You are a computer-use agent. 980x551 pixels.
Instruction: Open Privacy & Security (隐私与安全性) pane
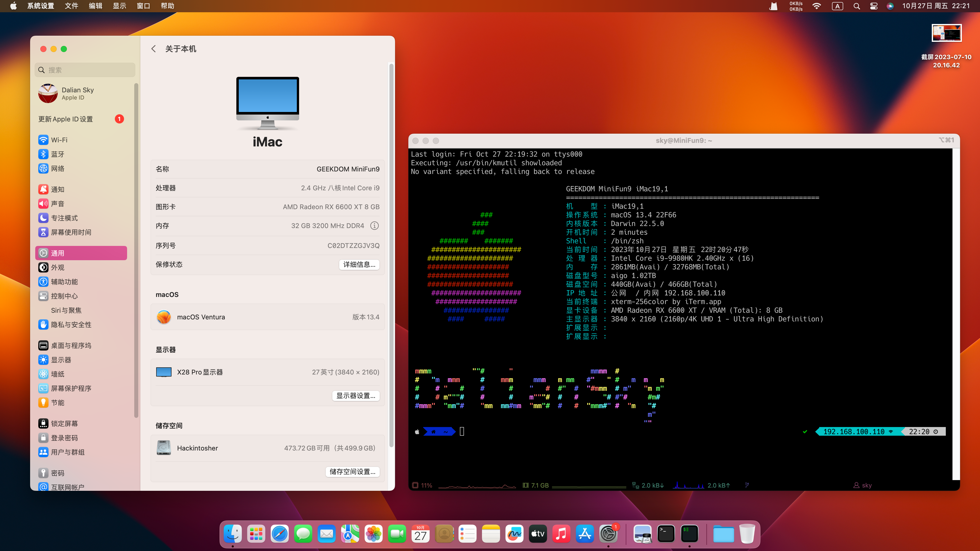click(x=71, y=324)
